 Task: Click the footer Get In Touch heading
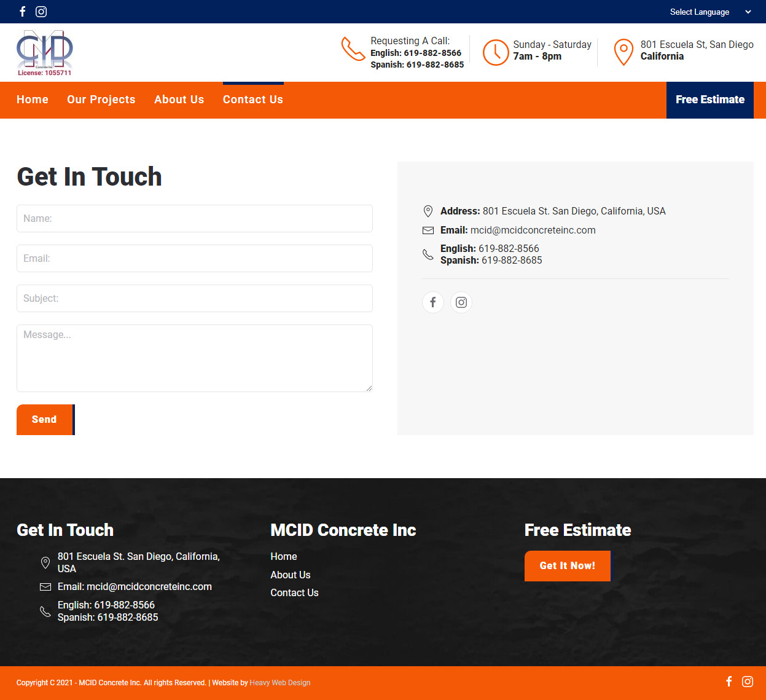(65, 530)
